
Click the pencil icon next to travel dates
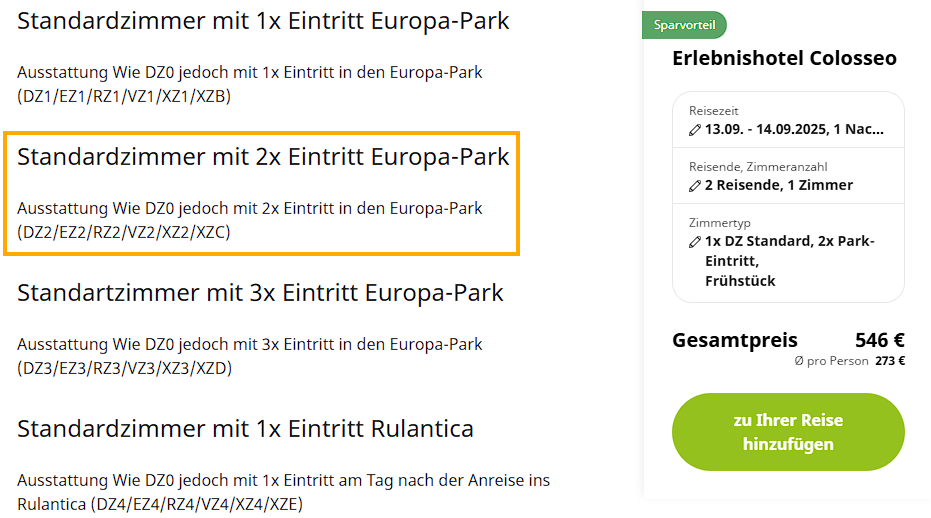pos(695,130)
